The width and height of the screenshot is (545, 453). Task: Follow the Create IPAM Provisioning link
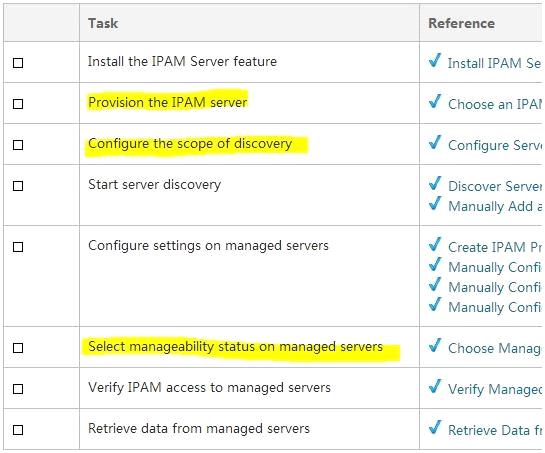click(x=495, y=247)
